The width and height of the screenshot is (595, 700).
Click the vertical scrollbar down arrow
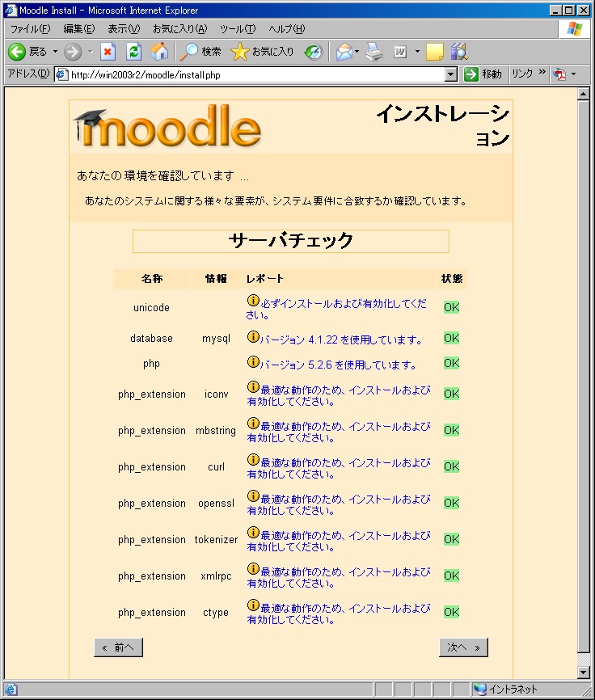[x=583, y=673]
